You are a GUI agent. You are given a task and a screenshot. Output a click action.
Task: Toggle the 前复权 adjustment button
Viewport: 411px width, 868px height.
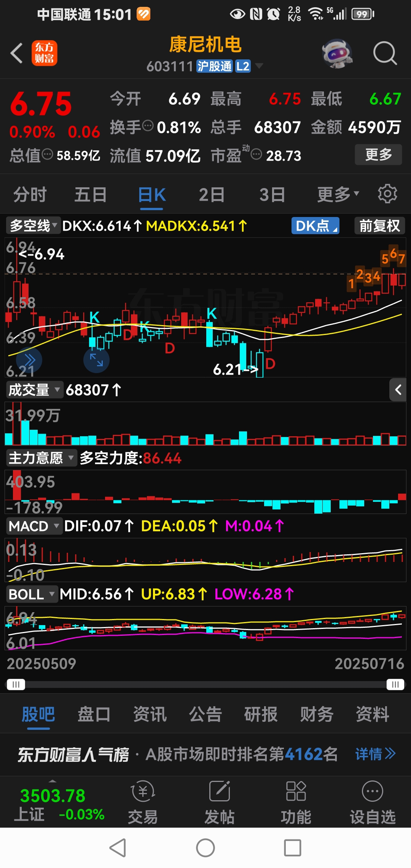click(380, 226)
